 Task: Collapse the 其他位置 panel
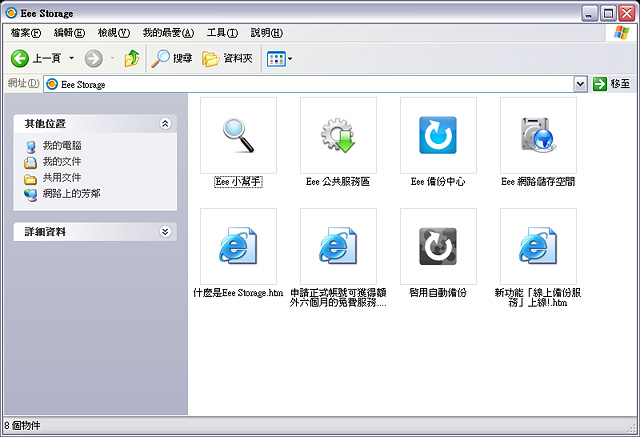click(165, 124)
